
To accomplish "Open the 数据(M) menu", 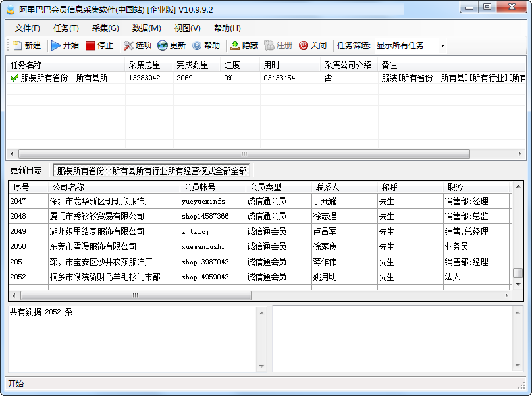I will (147, 28).
